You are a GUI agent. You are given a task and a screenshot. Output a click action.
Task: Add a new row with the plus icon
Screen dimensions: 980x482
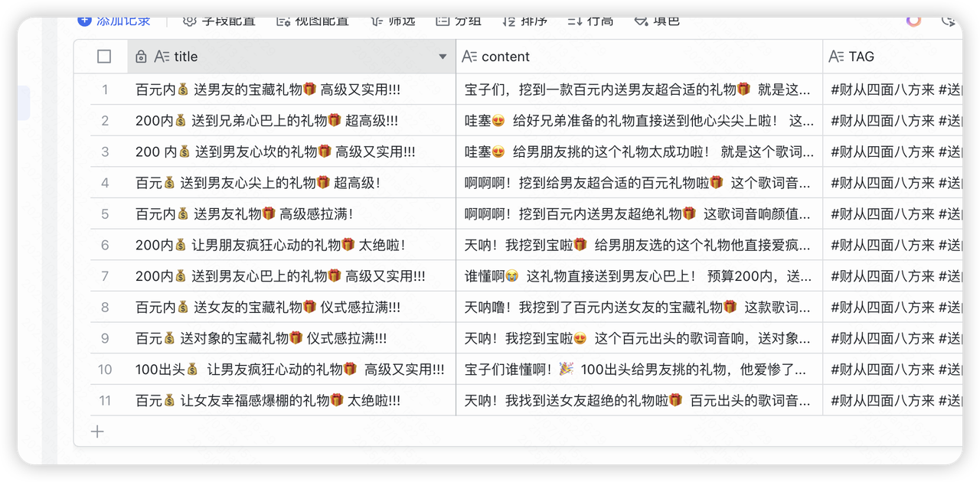tap(97, 432)
